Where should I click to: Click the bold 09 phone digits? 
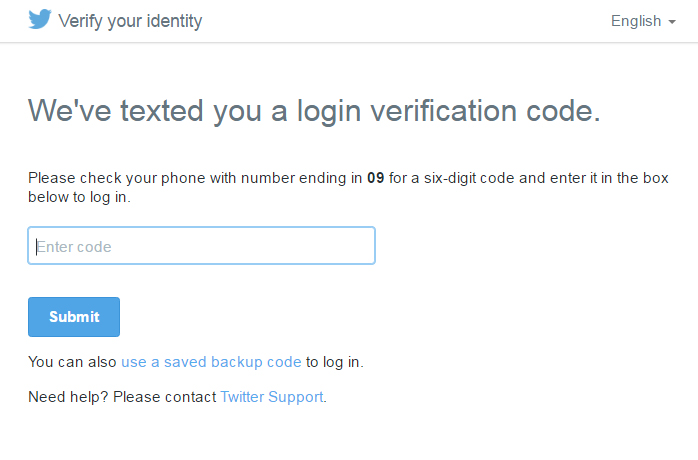[375, 178]
